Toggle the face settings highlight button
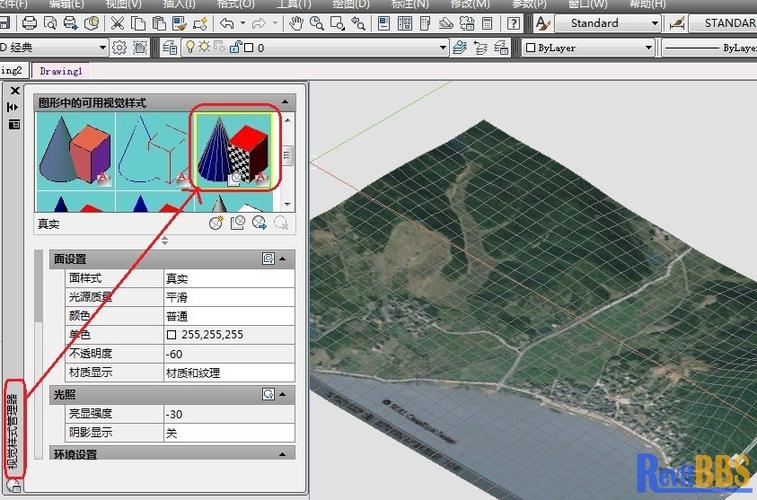 [268, 258]
